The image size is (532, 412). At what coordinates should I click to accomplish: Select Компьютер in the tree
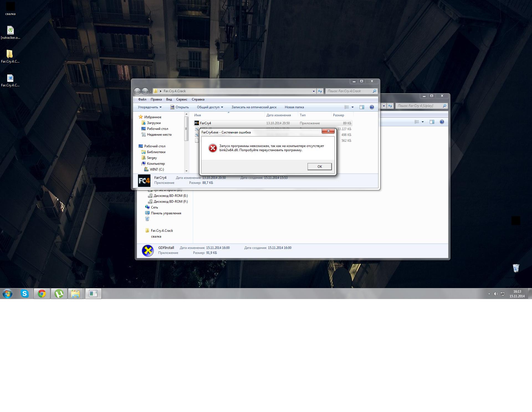pos(156,164)
